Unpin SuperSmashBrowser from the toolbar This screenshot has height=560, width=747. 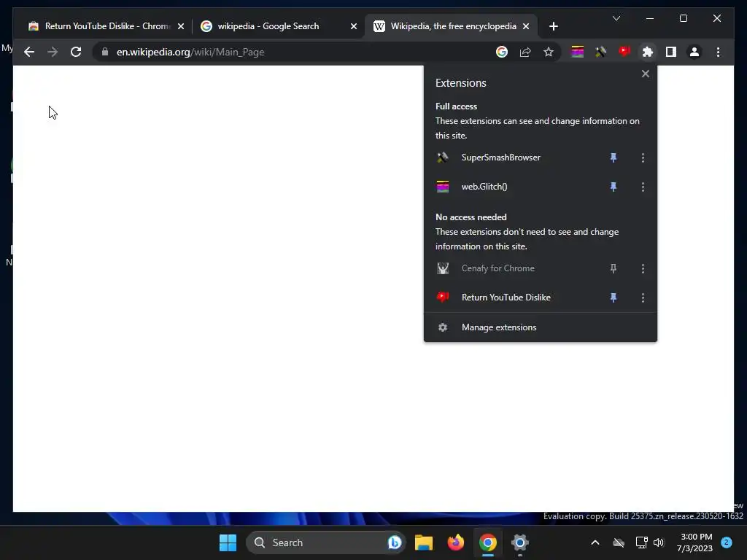click(614, 157)
